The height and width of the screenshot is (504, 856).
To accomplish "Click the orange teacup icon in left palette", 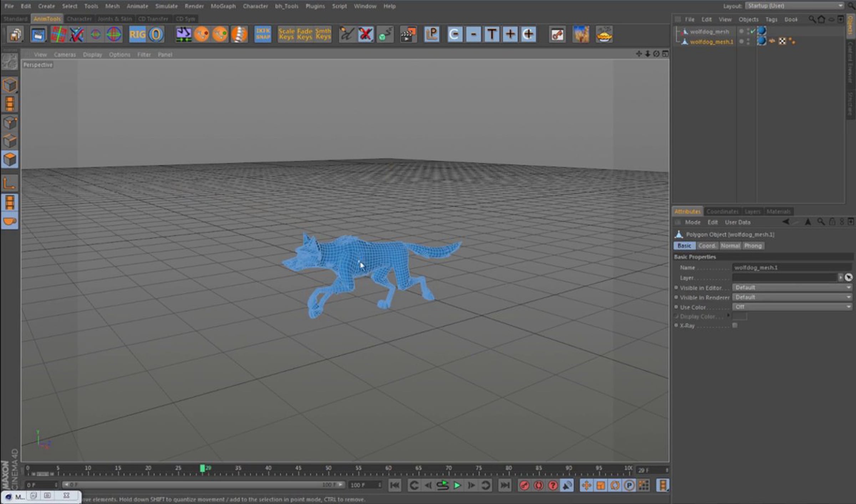I will click(x=10, y=222).
